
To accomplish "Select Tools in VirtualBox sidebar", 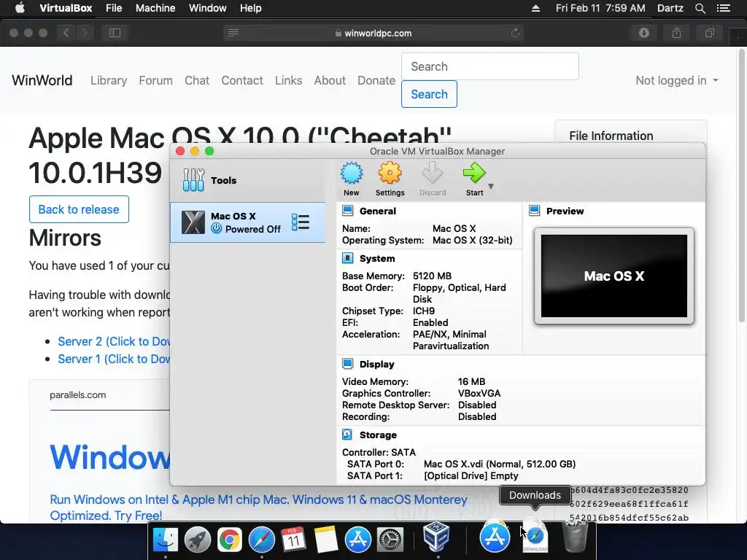I will coord(247,180).
